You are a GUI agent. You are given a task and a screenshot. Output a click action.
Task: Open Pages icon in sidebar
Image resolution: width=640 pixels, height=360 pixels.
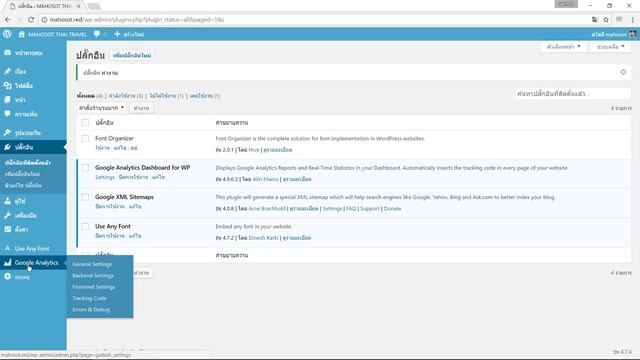[x=7, y=100]
